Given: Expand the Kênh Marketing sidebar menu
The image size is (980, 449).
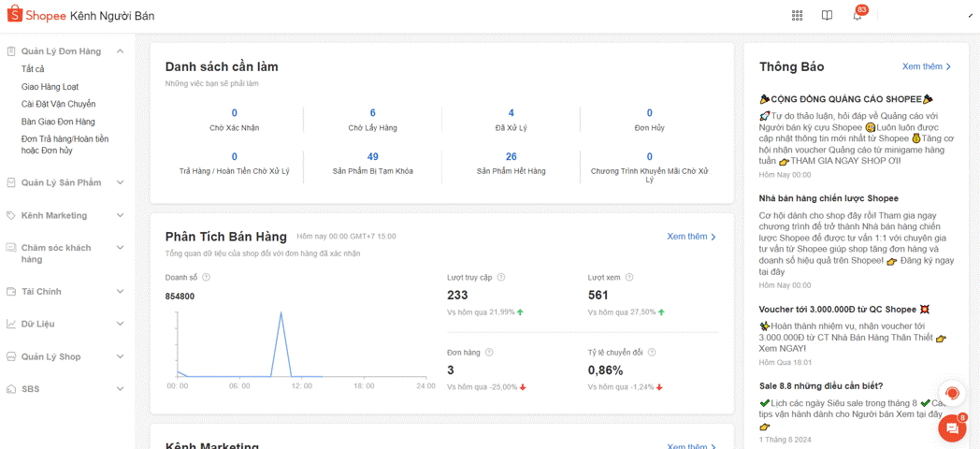Looking at the screenshot, I should (120, 215).
